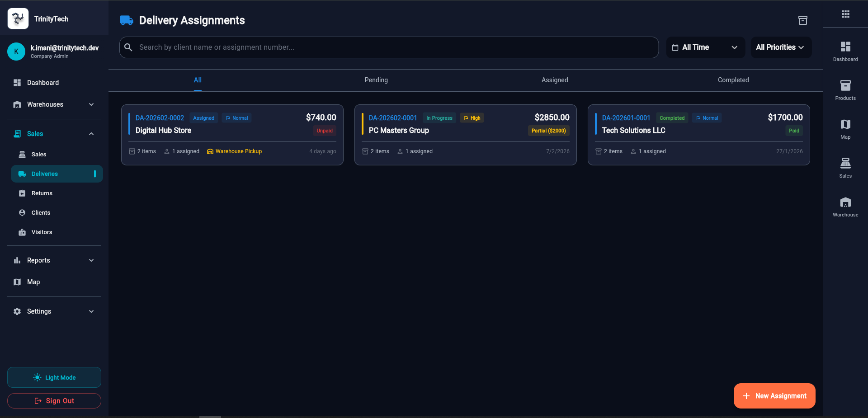Screen dimensions: 868x418
Task: Switch to the Pending tab
Action: (x=376, y=80)
